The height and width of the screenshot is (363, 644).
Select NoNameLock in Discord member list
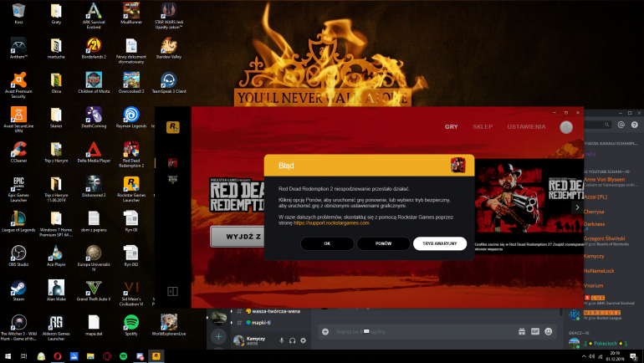point(599,271)
